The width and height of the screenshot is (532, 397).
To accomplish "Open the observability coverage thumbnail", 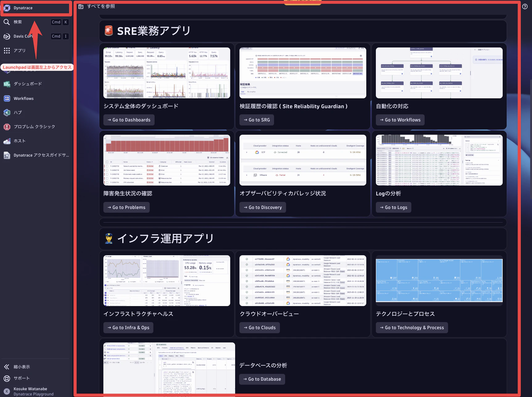I will click(x=303, y=160).
